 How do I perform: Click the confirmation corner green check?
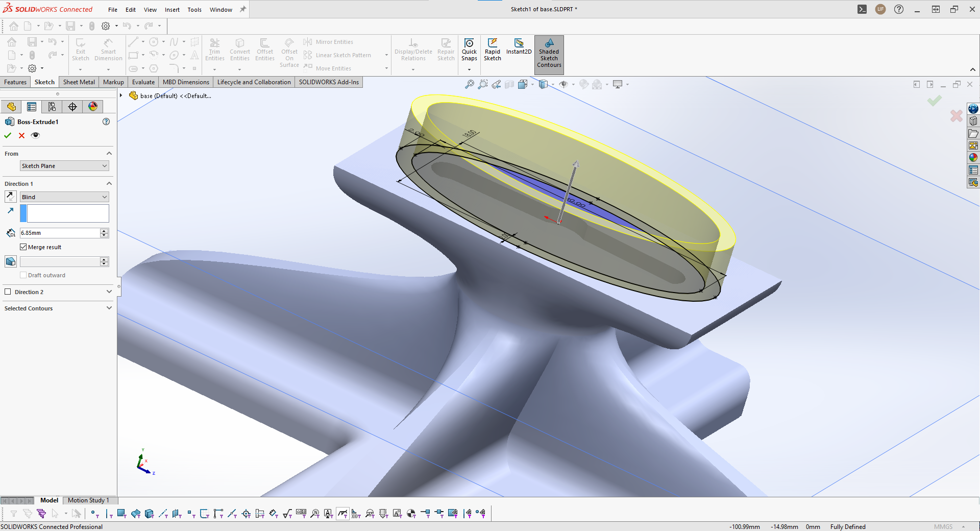pos(935,101)
